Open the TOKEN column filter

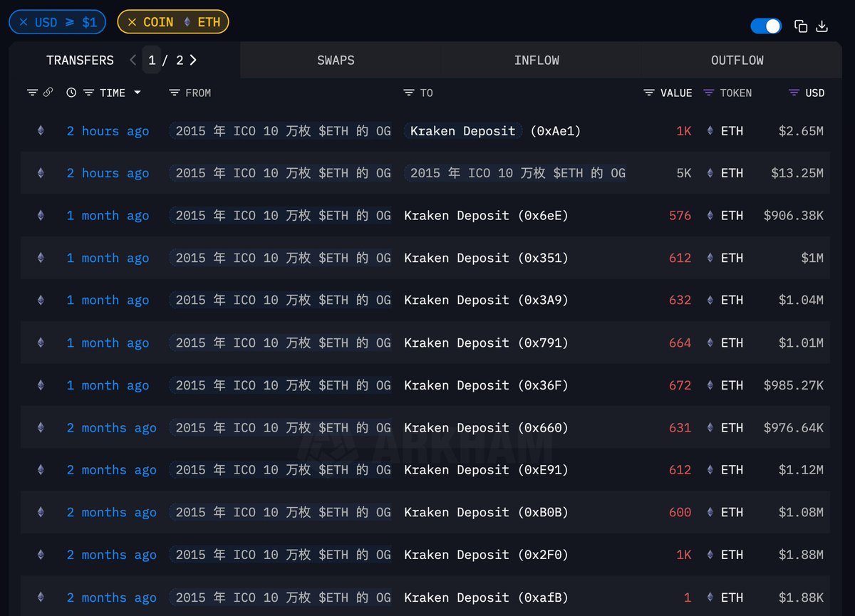click(x=708, y=93)
